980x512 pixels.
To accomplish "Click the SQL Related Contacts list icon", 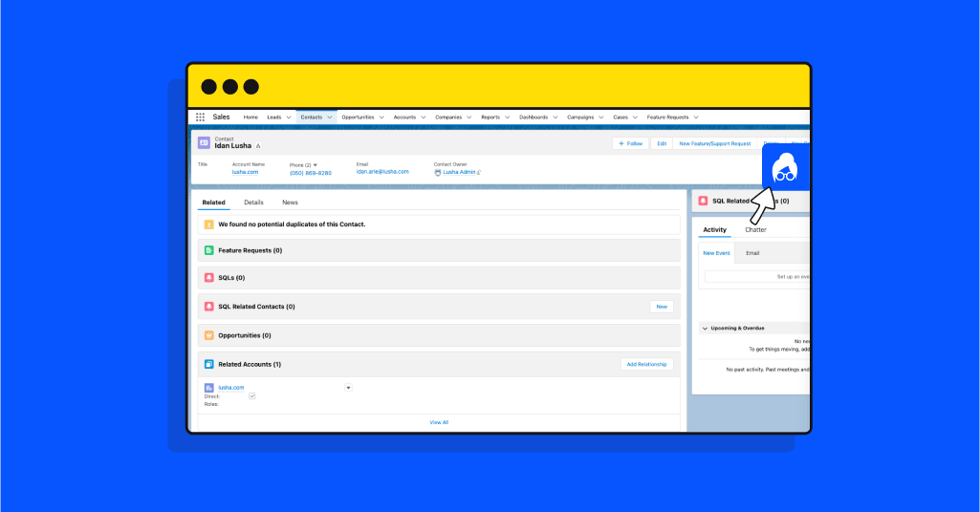I will [208, 307].
